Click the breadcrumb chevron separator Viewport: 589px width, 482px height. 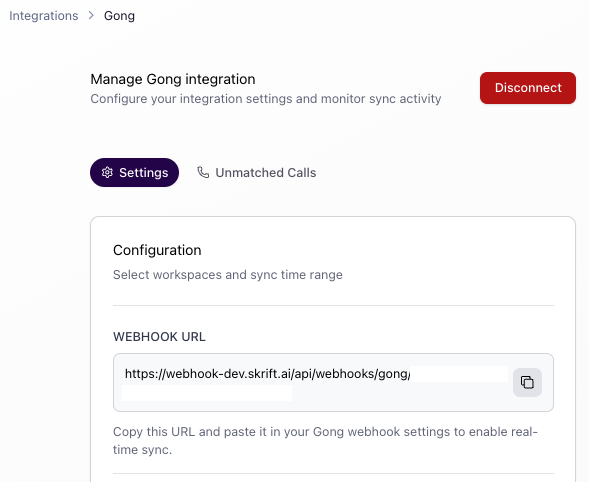tap(91, 15)
